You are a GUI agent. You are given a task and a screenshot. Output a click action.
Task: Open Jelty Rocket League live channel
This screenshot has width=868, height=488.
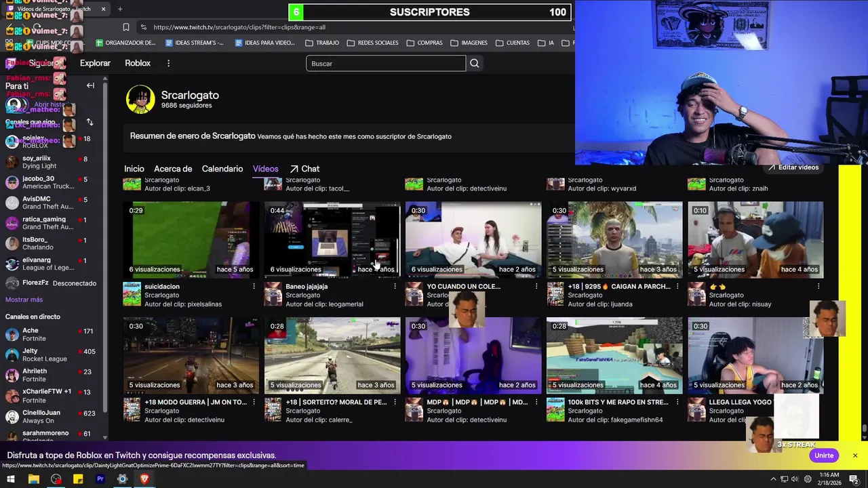[52, 355]
